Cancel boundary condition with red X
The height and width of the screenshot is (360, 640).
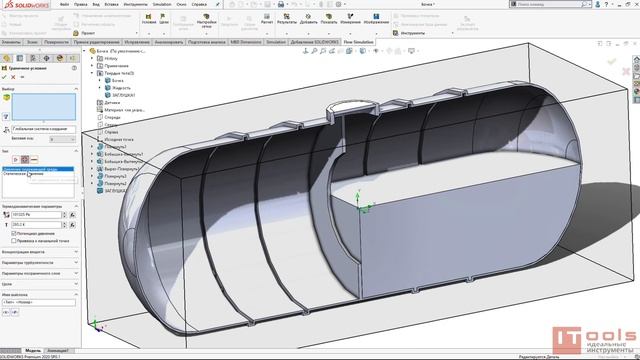pos(13,77)
